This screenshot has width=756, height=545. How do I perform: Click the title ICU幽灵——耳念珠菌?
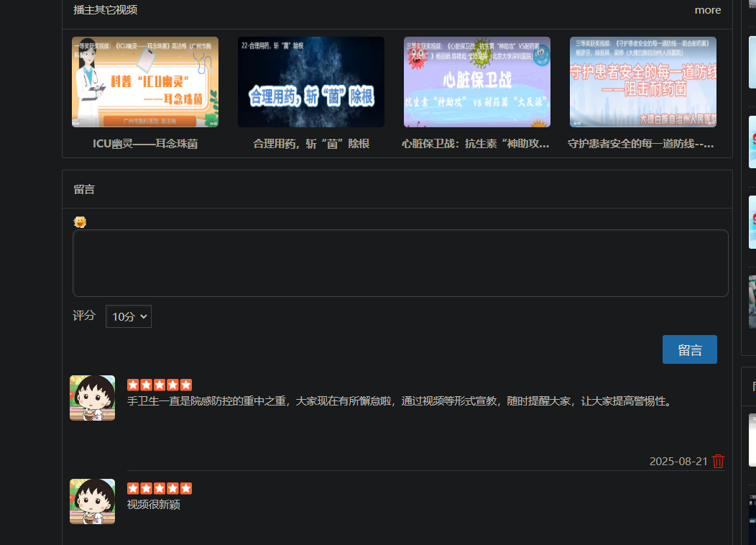[x=145, y=144]
